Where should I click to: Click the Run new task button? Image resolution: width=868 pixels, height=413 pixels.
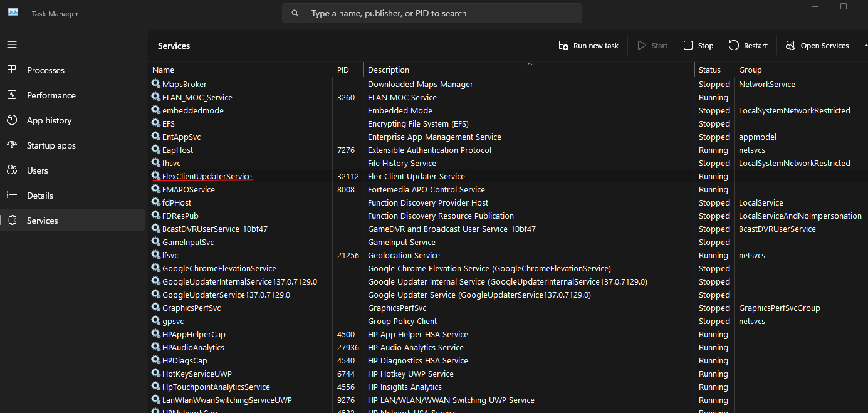click(x=588, y=46)
